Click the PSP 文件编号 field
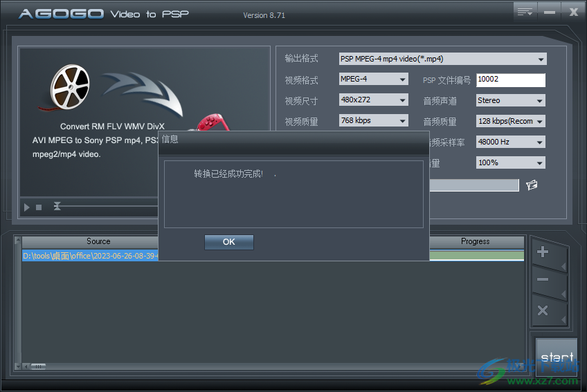Screen dimensions: 587x392 (x=511, y=80)
